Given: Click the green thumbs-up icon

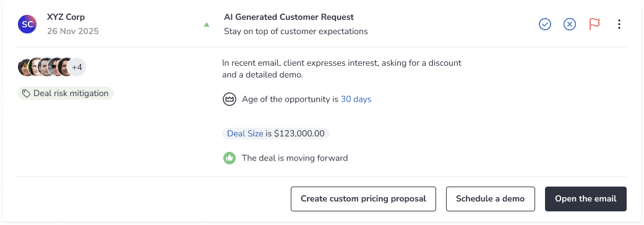Looking at the screenshot, I should coord(229,158).
